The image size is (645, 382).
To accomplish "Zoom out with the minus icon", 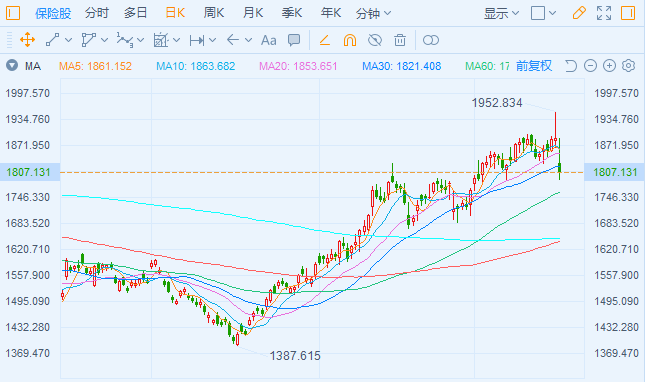I will click(590, 65).
